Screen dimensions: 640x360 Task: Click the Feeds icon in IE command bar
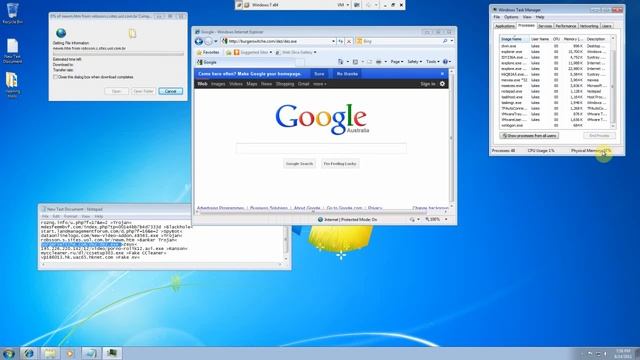(x=355, y=62)
